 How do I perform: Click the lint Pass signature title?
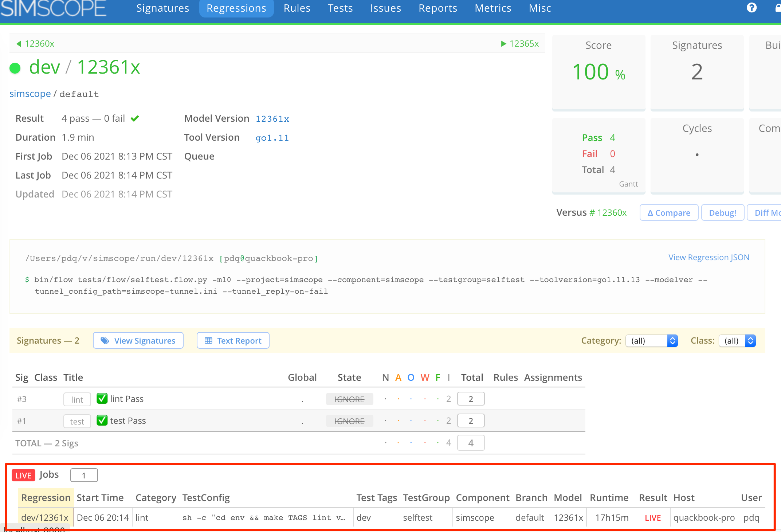127,399
